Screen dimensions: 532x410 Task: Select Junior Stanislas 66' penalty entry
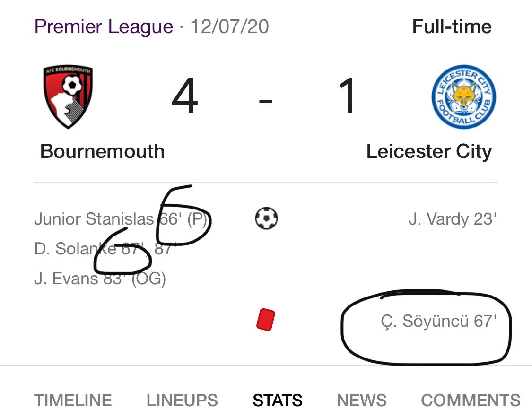click(121, 219)
